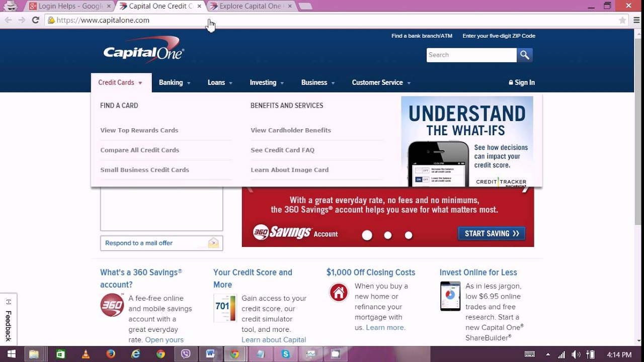Open Small Business Credit Cards
This screenshot has width=644, height=362.
click(x=145, y=170)
